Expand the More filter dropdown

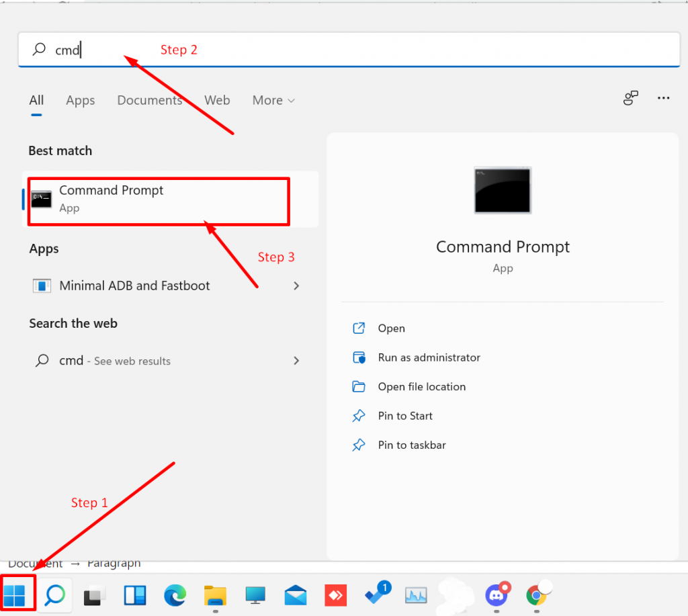[273, 100]
